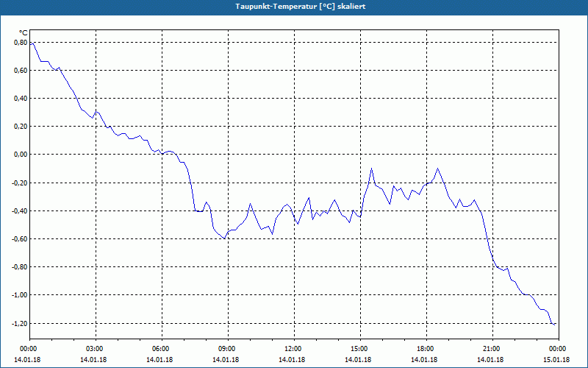Image resolution: width=588 pixels, height=368 pixels.
Task: Click the -0,80 y-axis label
Action: pyautogui.click(x=19, y=267)
